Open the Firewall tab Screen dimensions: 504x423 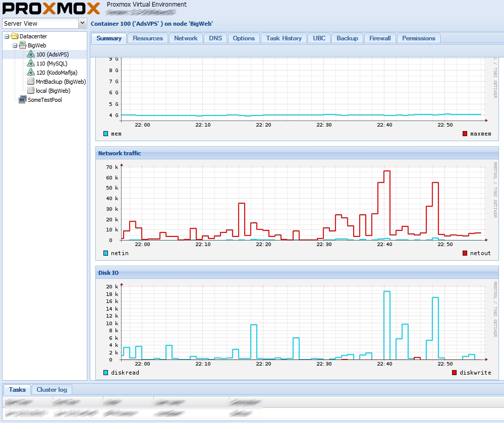[x=379, y=38]
